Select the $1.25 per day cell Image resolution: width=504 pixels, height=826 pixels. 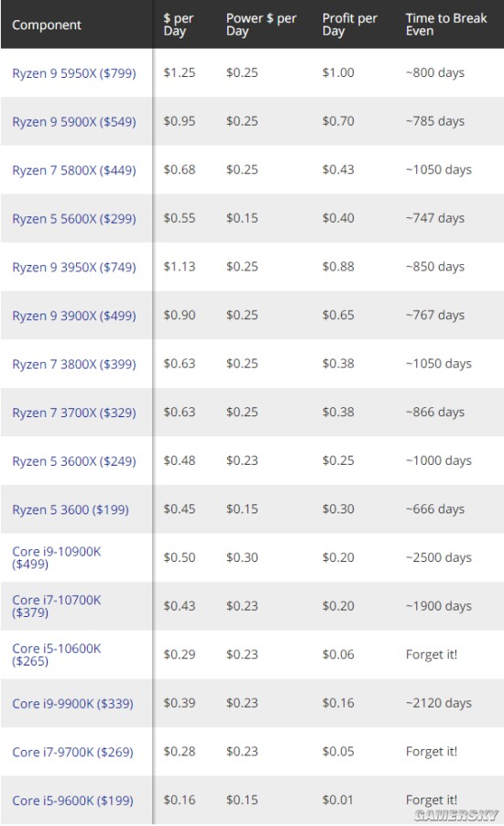179,72
